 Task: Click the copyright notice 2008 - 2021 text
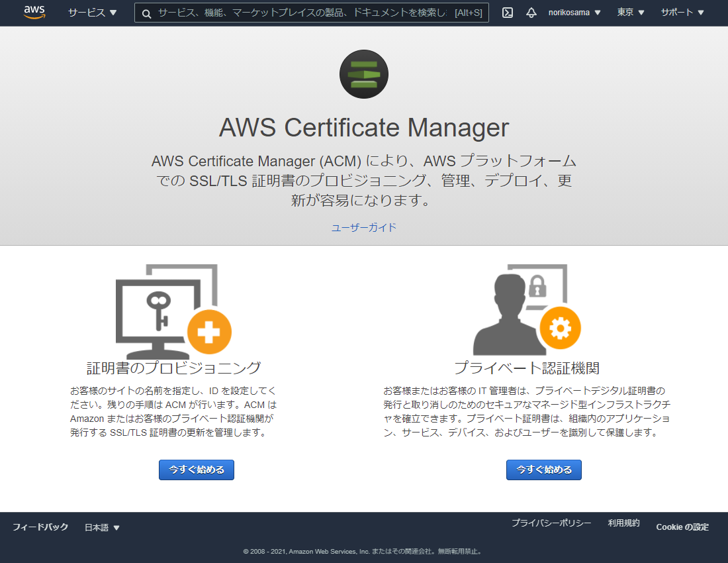[363, 551]
